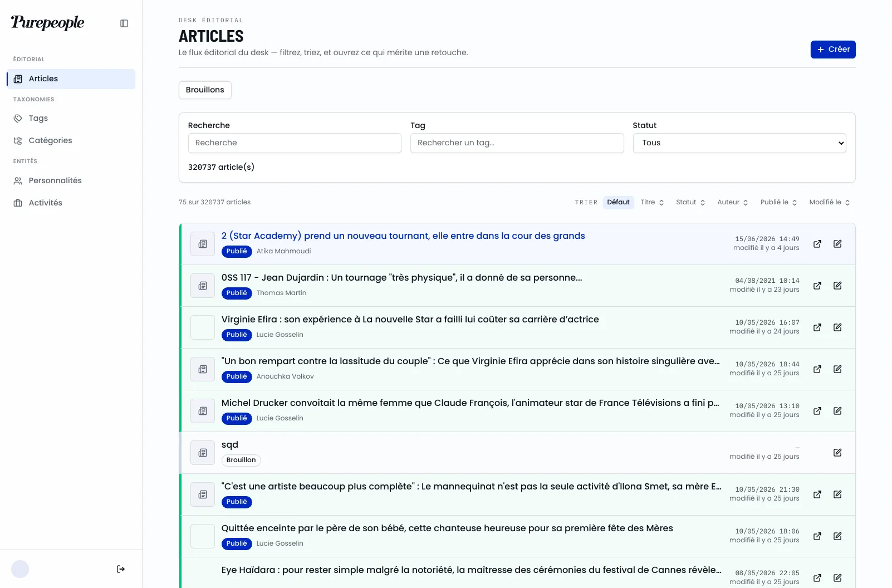The image size is (892, 588).
Task: Sort articles by Statut
Action: 690,203
